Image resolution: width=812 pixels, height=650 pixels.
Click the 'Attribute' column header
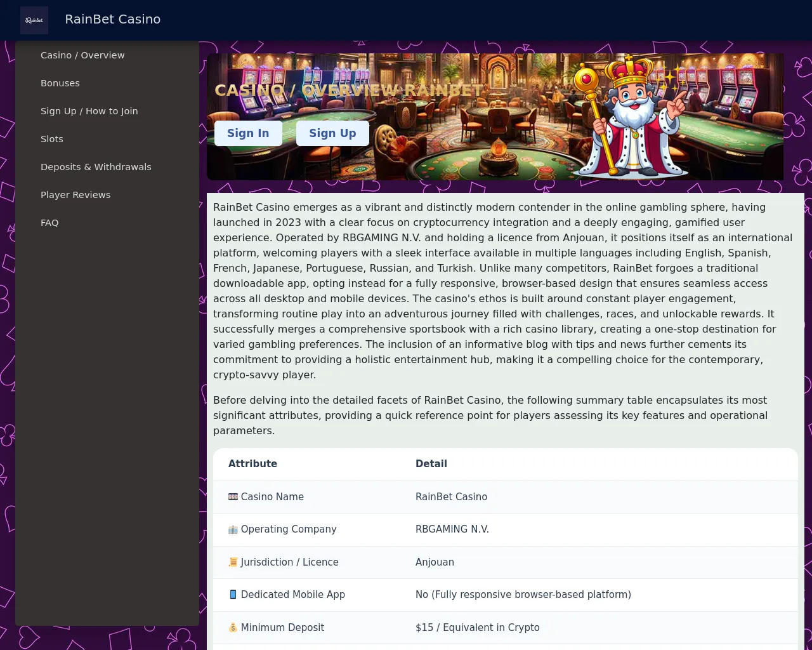pyautogui.click(x=252, y=464)
